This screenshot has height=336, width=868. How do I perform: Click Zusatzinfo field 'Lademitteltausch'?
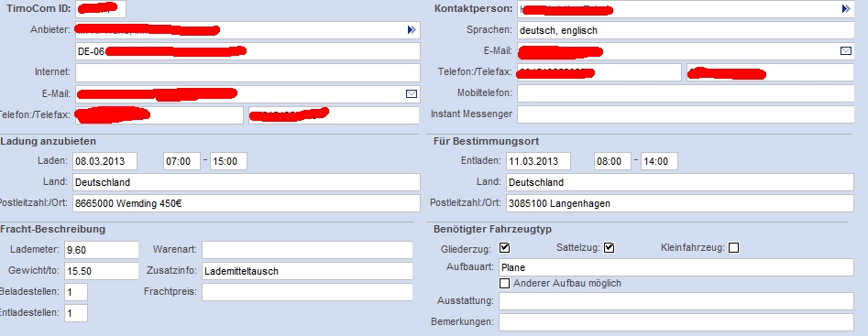coord(307,271)
